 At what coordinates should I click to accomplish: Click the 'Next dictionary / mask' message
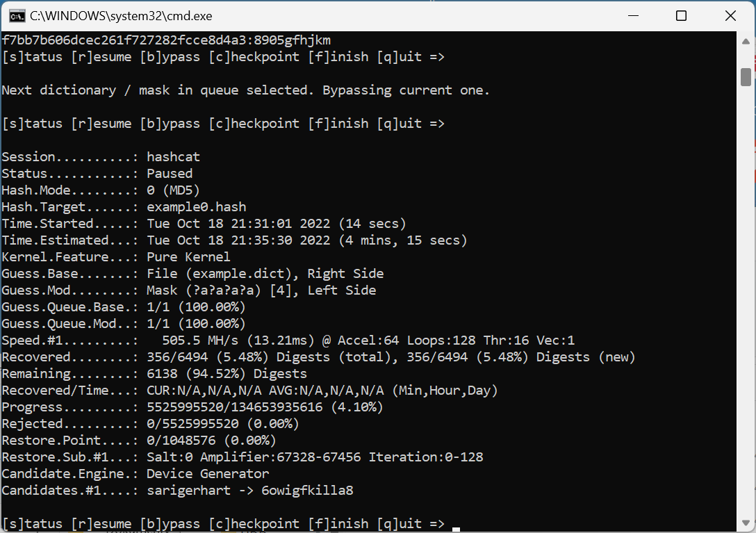[245, 90]
